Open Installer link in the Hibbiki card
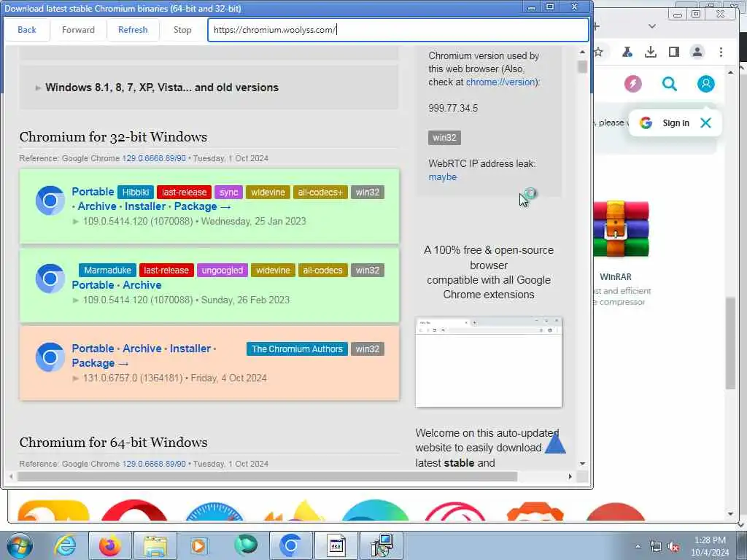The width and height of the screenshot is (747, 560). pyautogui.click(x=145, y=206)
